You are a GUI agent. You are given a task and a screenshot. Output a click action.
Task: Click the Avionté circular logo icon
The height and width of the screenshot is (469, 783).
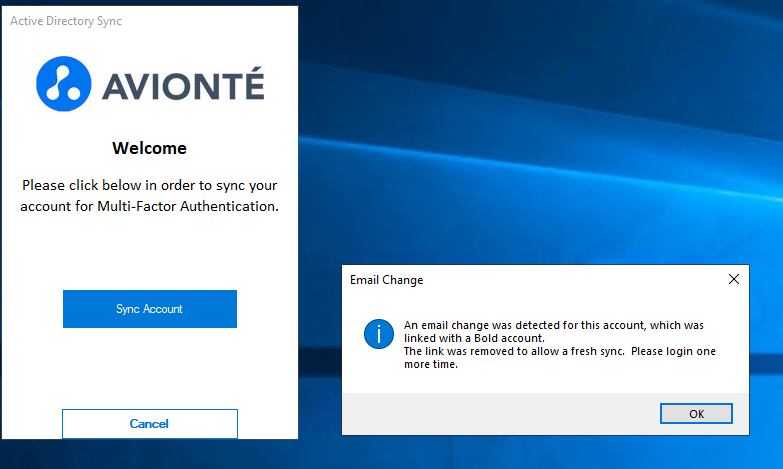64,84
